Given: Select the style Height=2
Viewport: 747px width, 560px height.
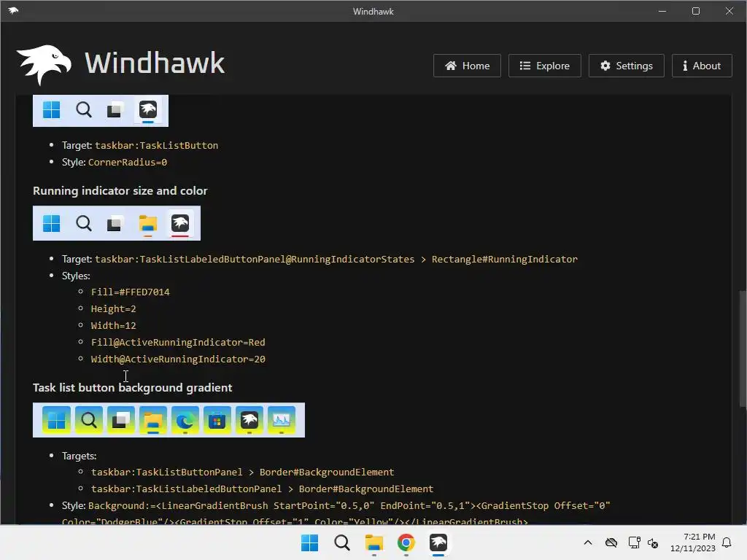Looking at the screenshot, I should point(113,308).
